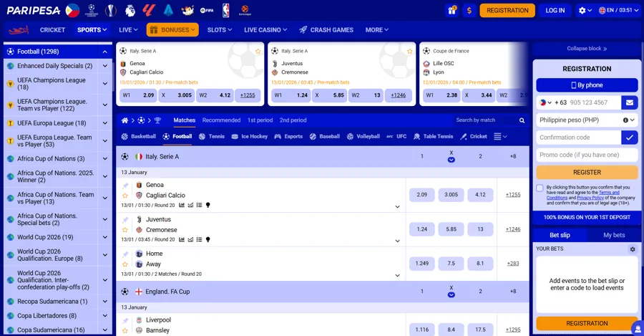Image resolution: width=644 pixels, height=336 pixels.
Task: Open lineup list icon for Genoa match
Action: 199,205
